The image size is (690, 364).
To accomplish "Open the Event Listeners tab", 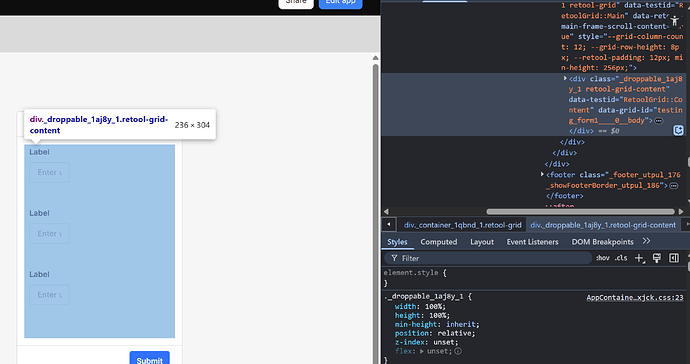I will tap(532, 242).
